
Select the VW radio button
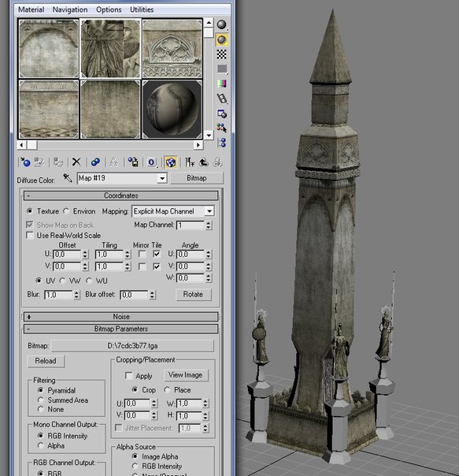[63, 281]
